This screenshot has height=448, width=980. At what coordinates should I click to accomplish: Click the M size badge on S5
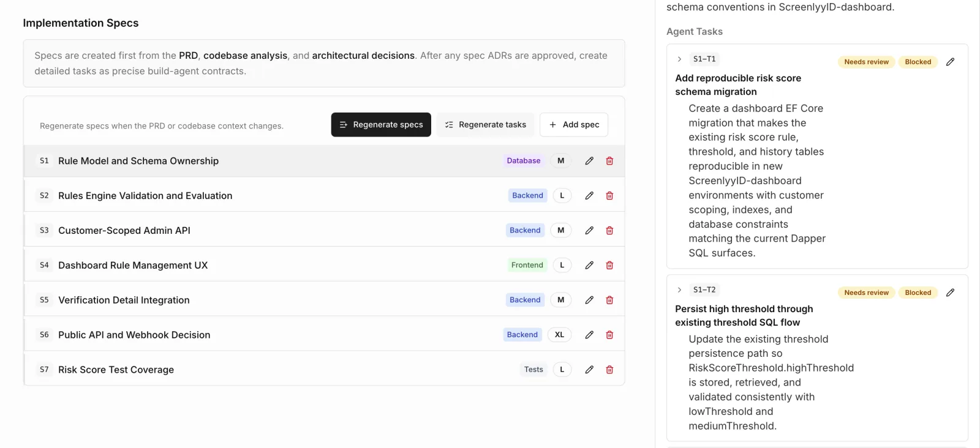(560, 300)
